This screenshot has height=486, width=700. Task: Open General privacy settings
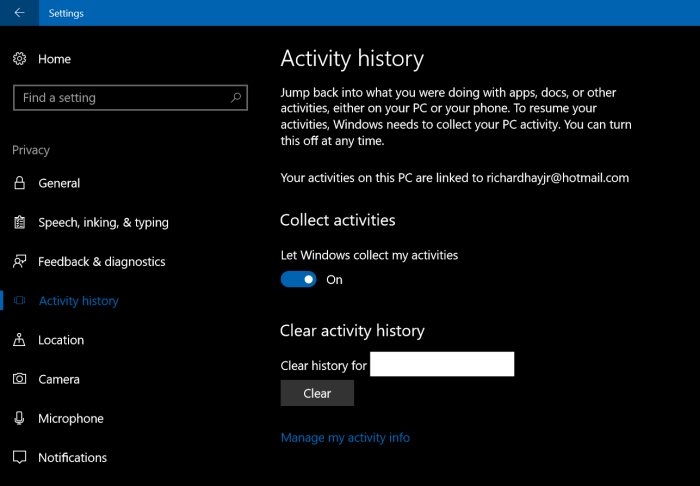pos(59,183)
